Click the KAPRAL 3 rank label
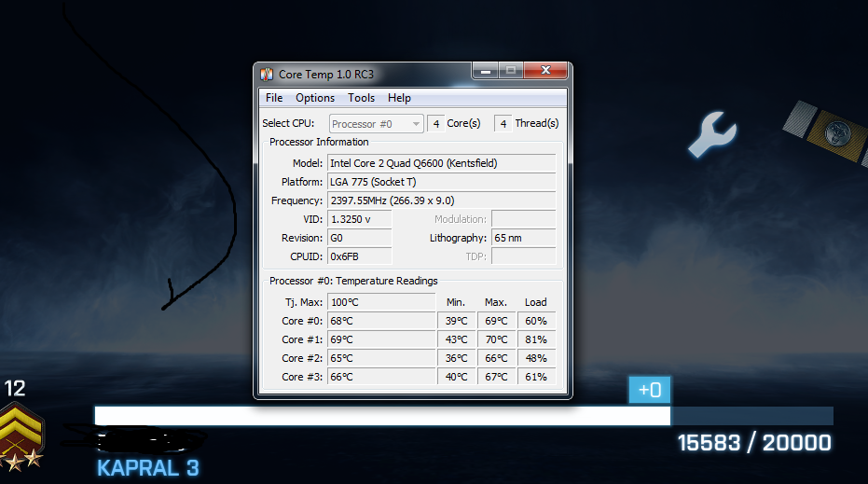The width and height of the screenshot is (868, 484). click(147, 467)
